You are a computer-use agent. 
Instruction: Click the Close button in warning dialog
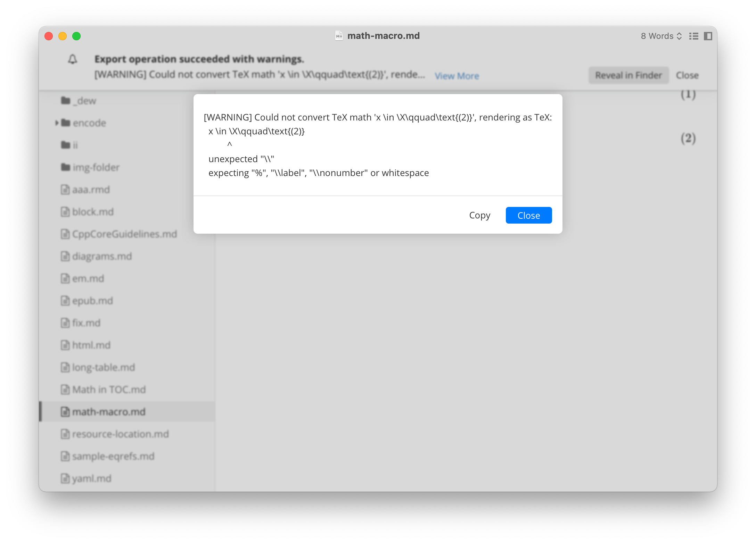point(528,215)
